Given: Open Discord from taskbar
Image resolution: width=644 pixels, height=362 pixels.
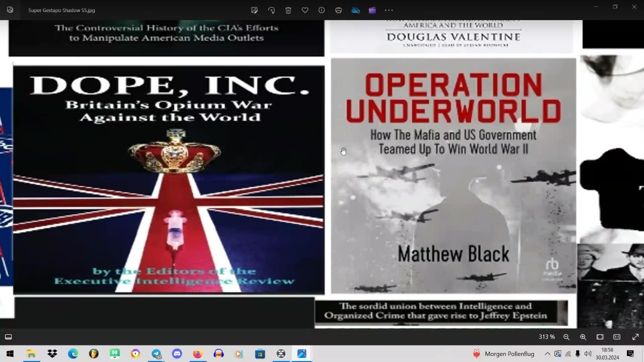Looking at the screenshot, I should tap(177, 354).
